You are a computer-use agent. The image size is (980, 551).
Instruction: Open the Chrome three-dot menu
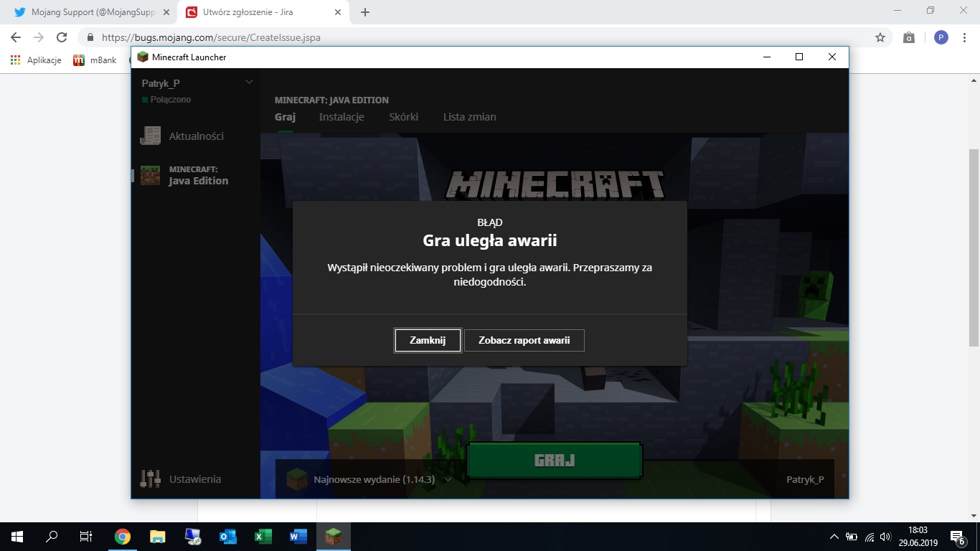coord(966,37)
